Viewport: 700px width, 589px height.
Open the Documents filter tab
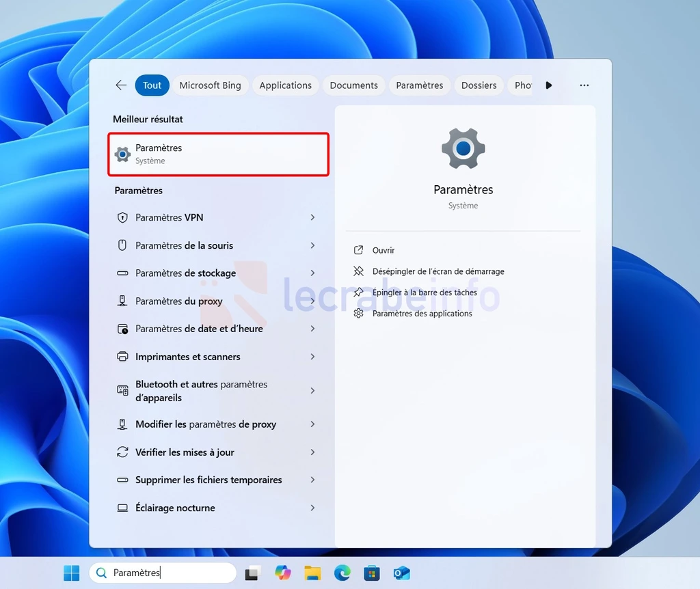tap(353, 85)
